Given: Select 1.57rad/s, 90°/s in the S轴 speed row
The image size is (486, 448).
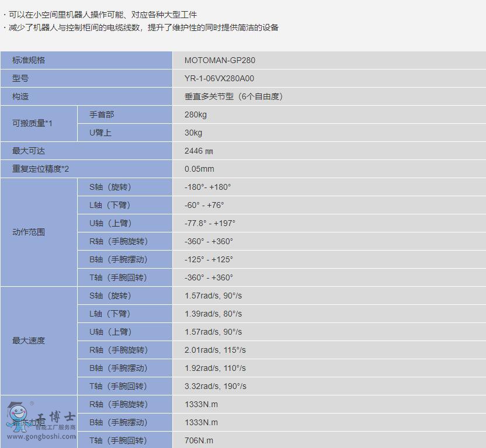Looking at the screenshot, I should pos(213,296).
